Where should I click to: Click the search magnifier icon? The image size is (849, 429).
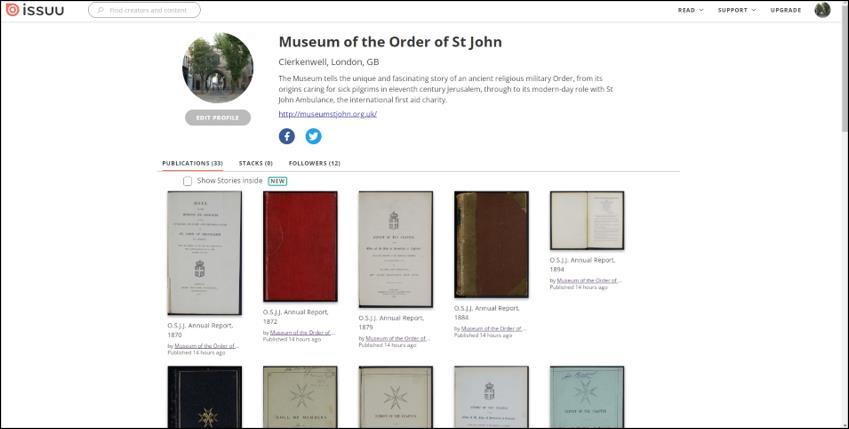pyautogui.click(x=101, y=10)
